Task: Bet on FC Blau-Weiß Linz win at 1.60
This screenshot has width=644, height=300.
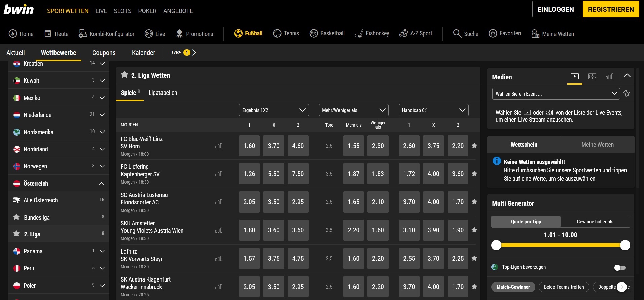Action: (x=249, y=146)
